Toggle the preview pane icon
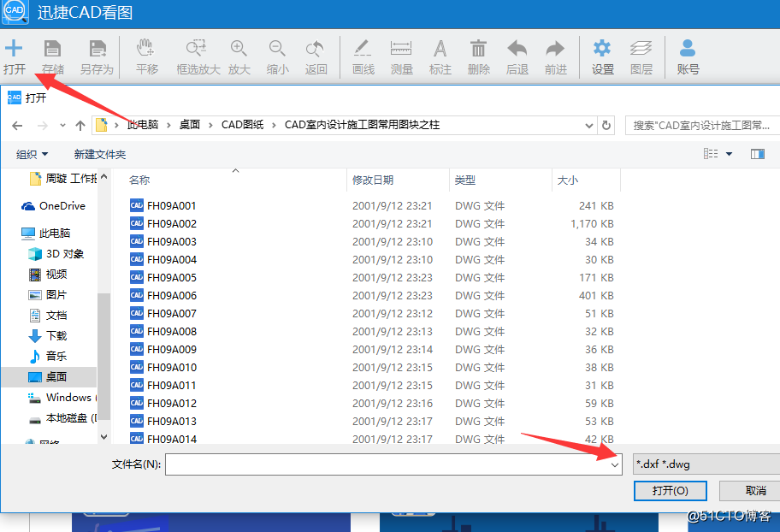The image size is (780, 532). tap(758, 154)
